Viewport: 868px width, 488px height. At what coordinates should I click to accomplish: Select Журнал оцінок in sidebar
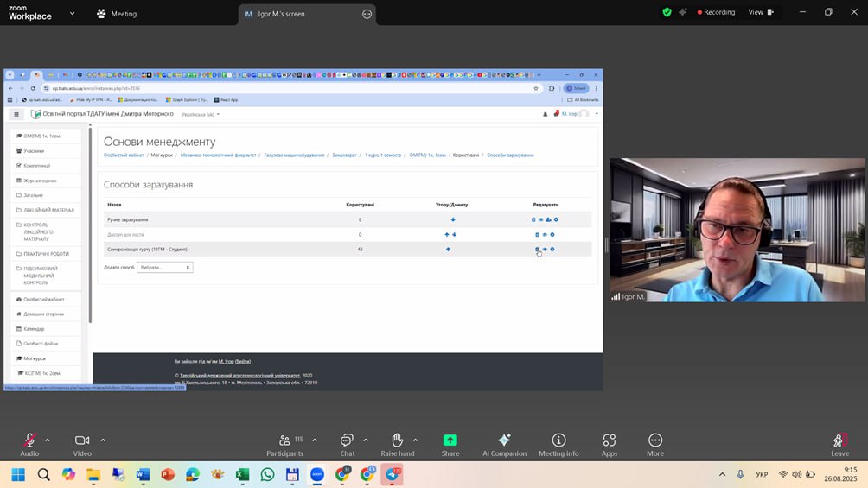39,181
